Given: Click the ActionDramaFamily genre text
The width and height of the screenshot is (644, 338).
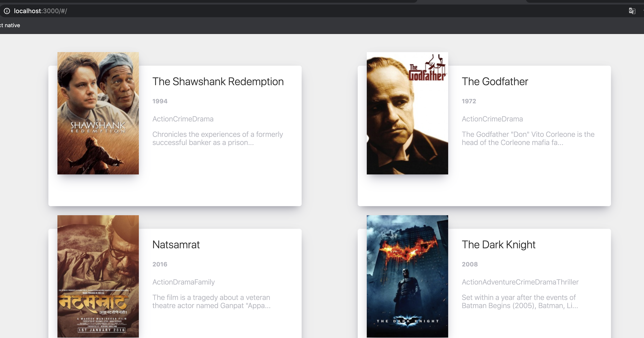Looking at the screenshot, I should [184, 282].
